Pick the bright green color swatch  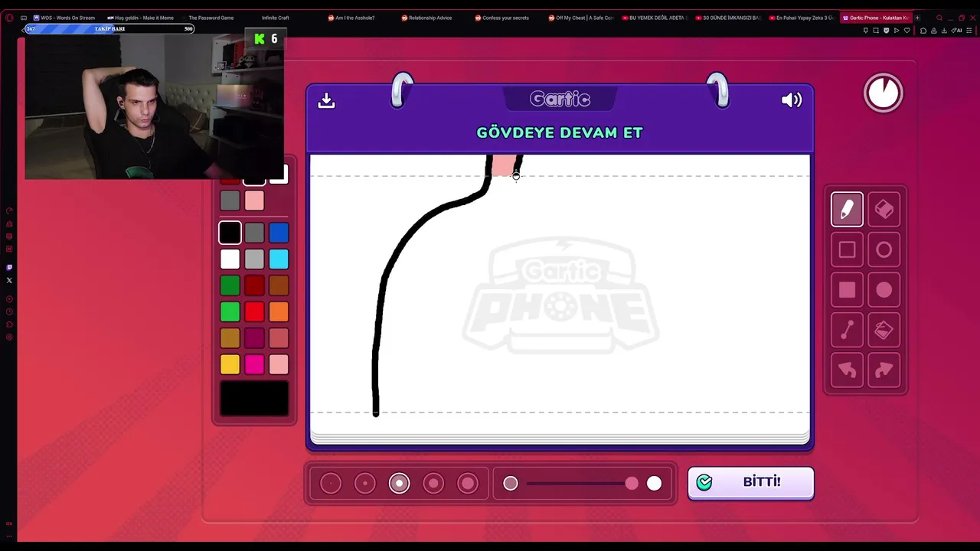(230, 311)
